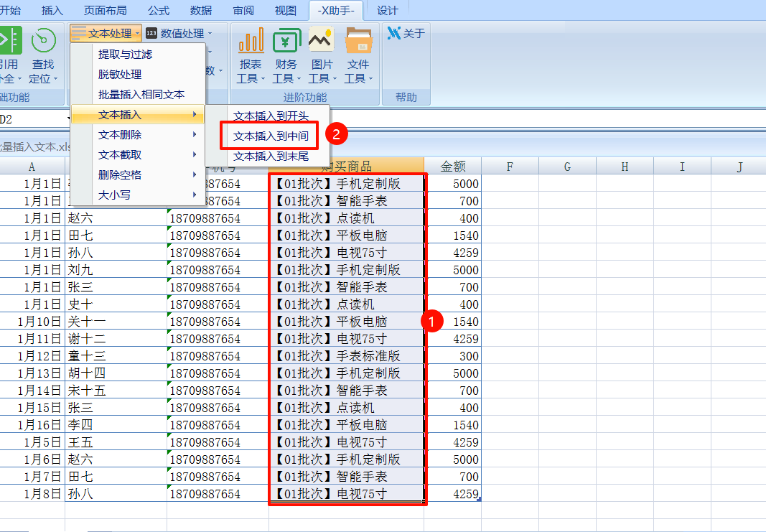This screenshot has height=532, width=766.
Task: Open the 查找定位 dropdown arrow
Action: 56,79
